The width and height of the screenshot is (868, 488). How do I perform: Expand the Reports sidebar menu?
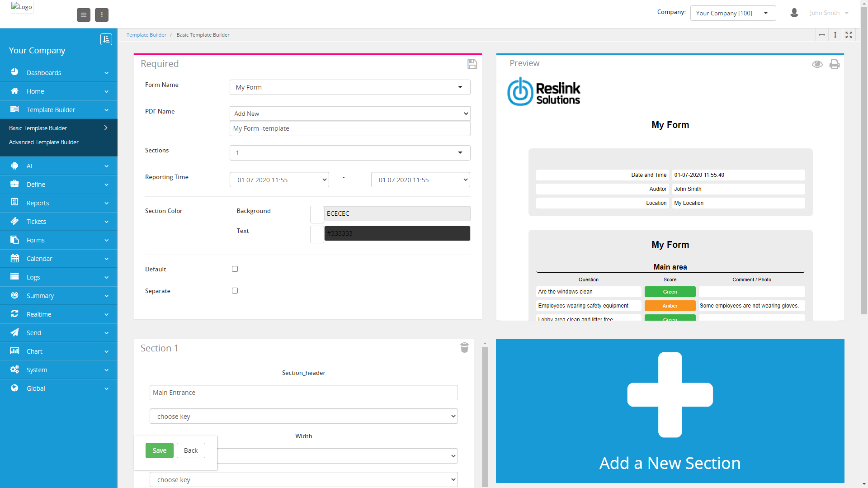pos(59,203)
